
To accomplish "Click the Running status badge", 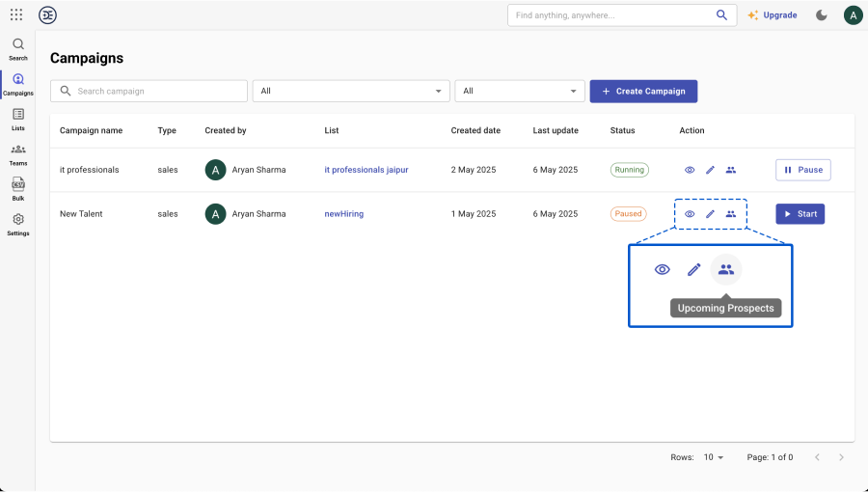I will (x=630, y=170).
